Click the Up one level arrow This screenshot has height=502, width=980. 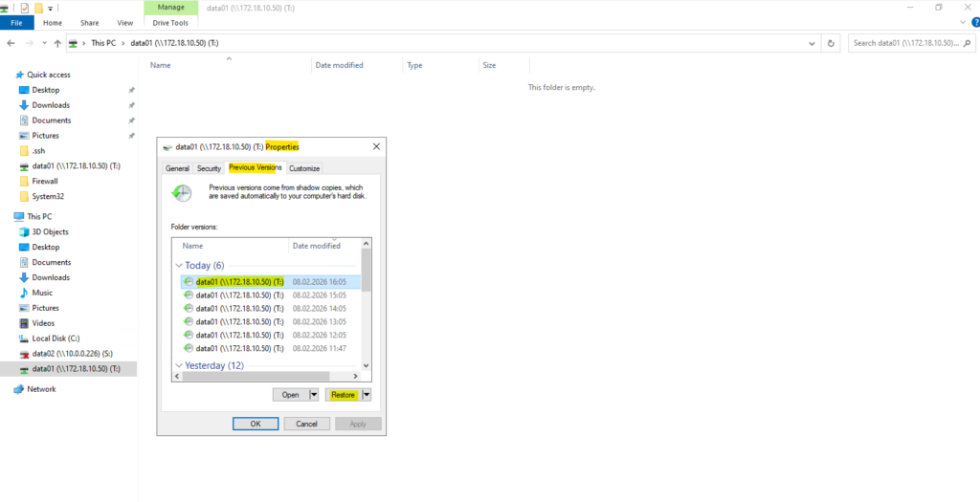pyautogui.click(x=57, y=43)
